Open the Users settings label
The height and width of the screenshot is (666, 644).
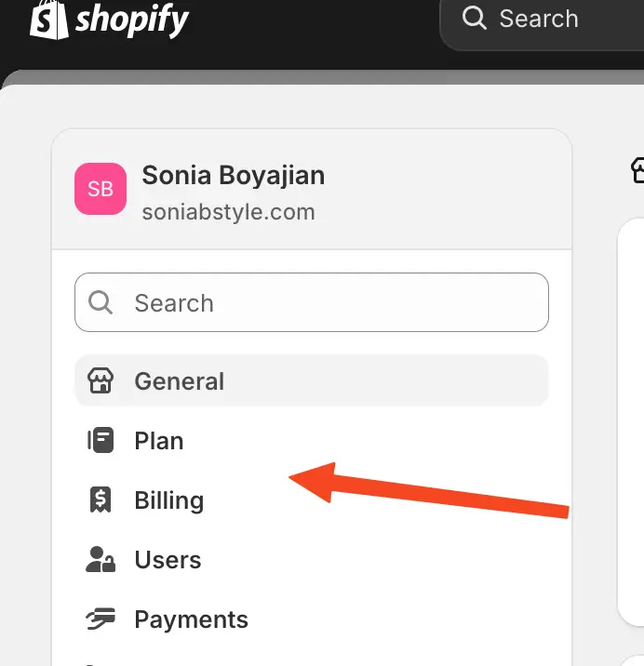point(168,560)
